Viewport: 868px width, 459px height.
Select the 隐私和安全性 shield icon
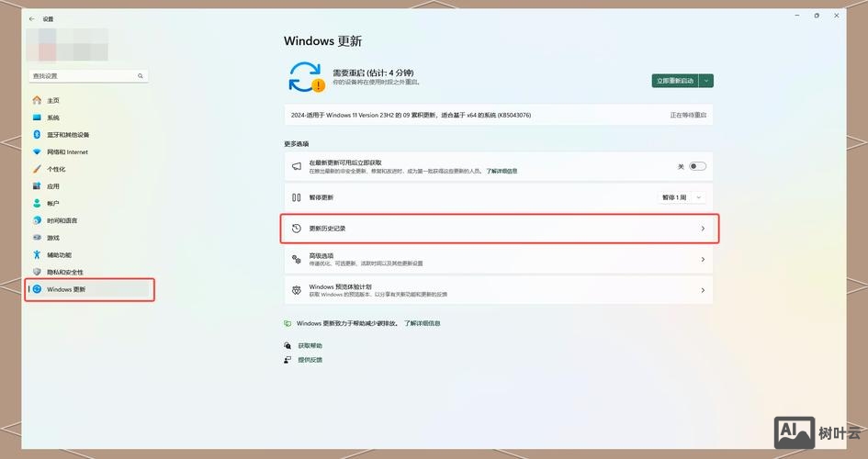coord(37,272)
